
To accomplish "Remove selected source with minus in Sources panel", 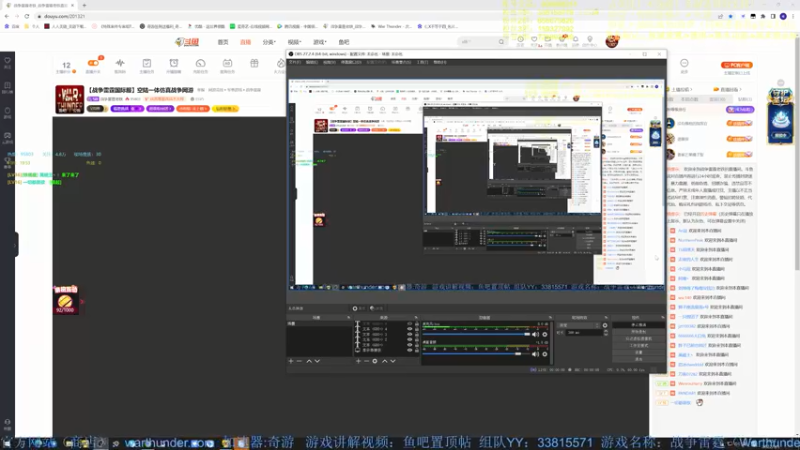I will point(366,361).
